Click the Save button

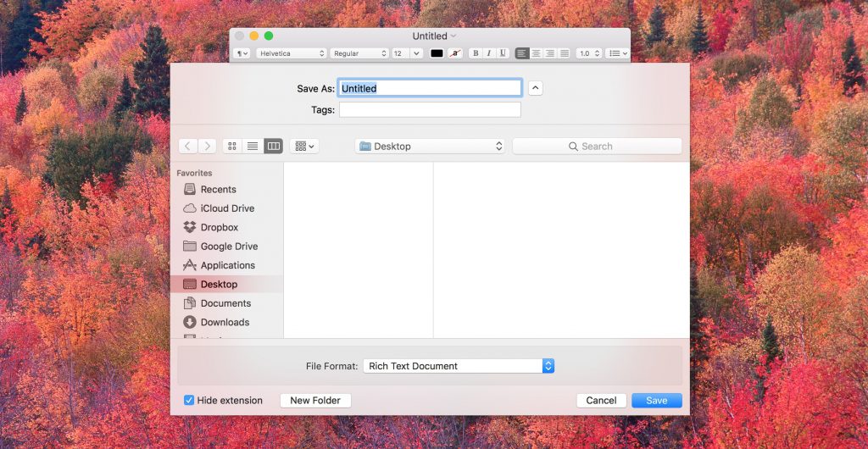point(656,401)
